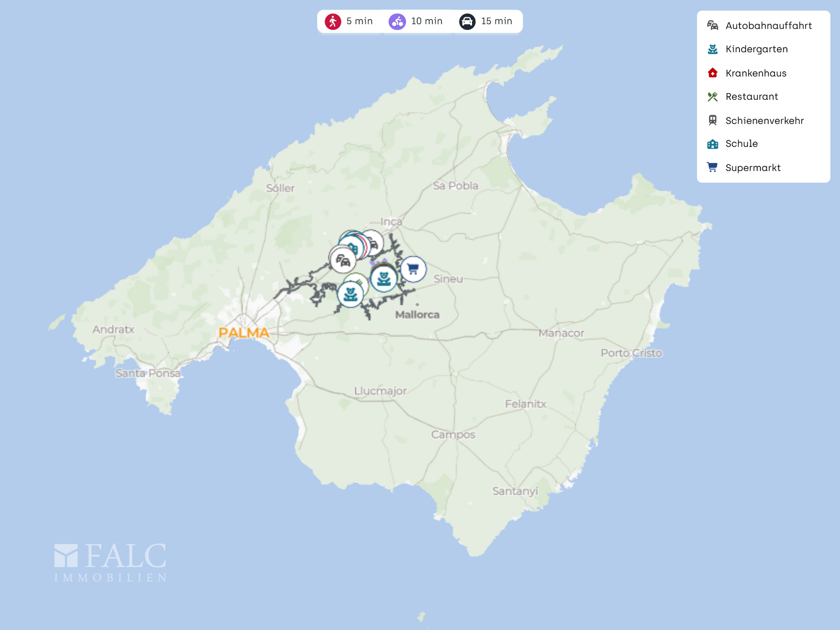Image resolution: width=840 pixels, height=630 pixels.
Task: Click the 15 min car icon
Action: (467, 21)
